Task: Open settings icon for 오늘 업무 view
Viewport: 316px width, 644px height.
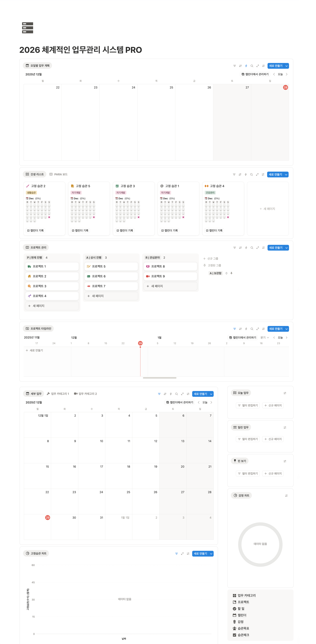Action: 285,393
